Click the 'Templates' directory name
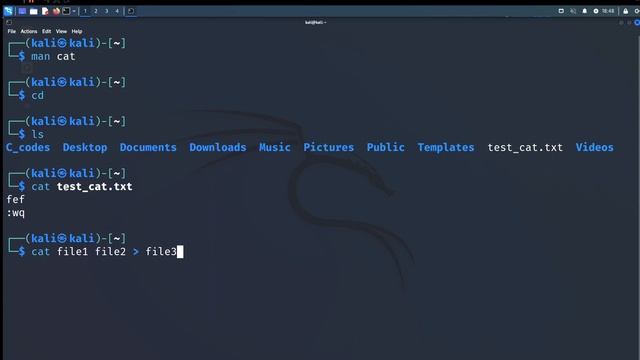 (446, 147)
